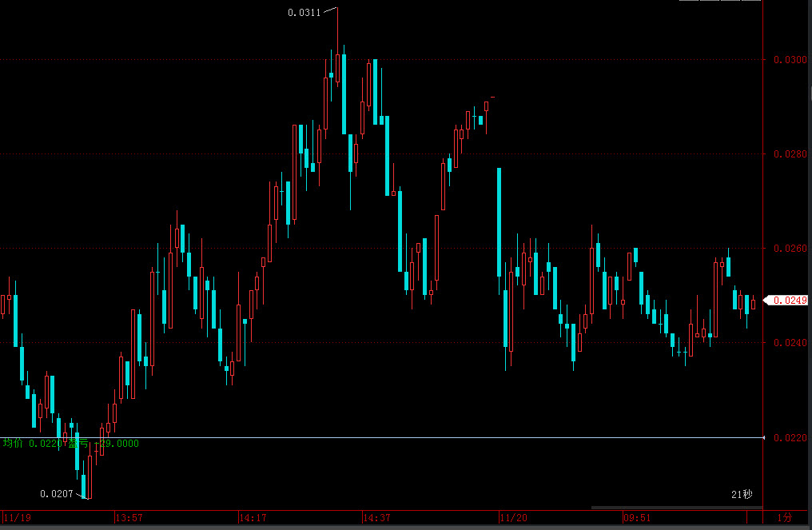The height and width of the screenshot is (530, 812).
Task: Click the 21秒 countdown indicator
Action: pyautogui.click(x=742, y=494)
